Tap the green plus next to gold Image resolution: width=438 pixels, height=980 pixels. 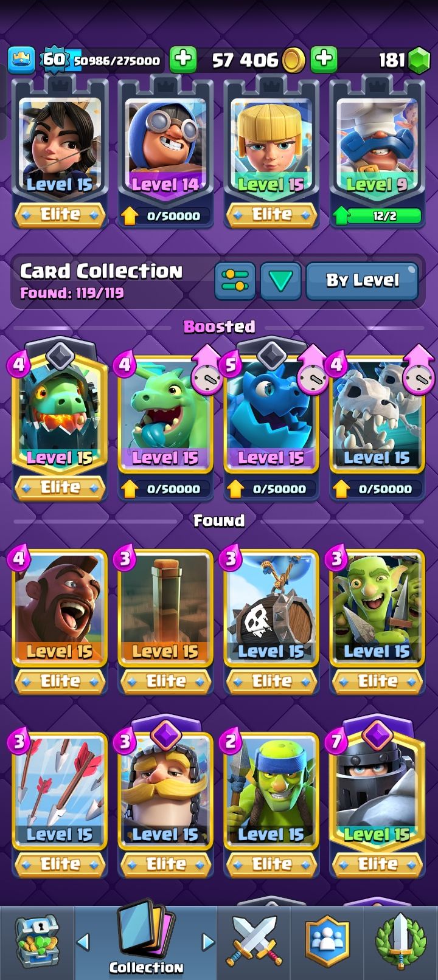[324, 59]
